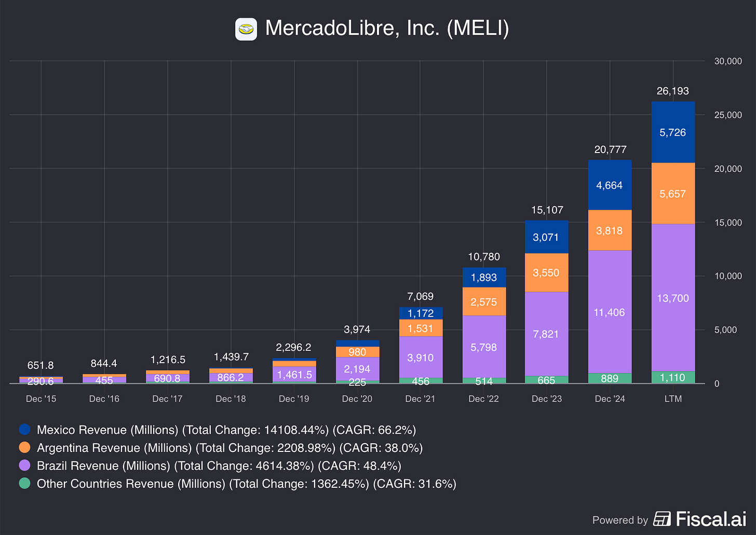Screen dimensions: 756x535
Task: Click the Mexico Revenue blue legend dot
Action: (x=24, y=430)
